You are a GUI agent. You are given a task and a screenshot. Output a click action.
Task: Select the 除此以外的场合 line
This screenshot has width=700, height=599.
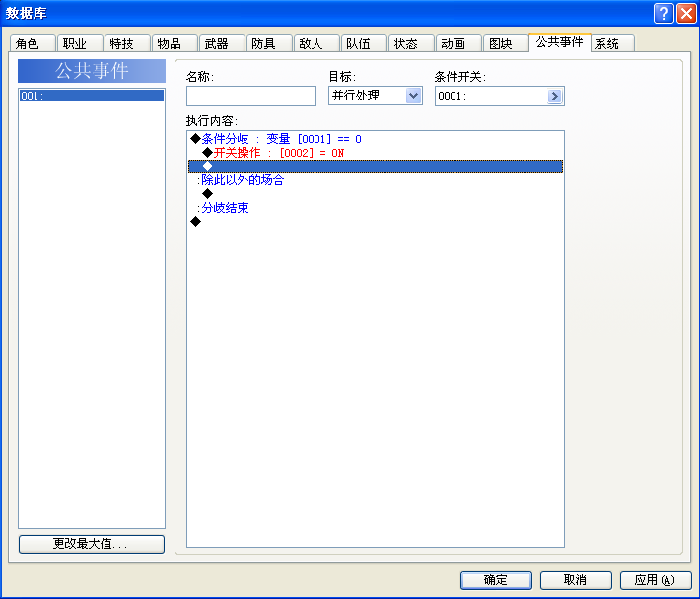376,180
